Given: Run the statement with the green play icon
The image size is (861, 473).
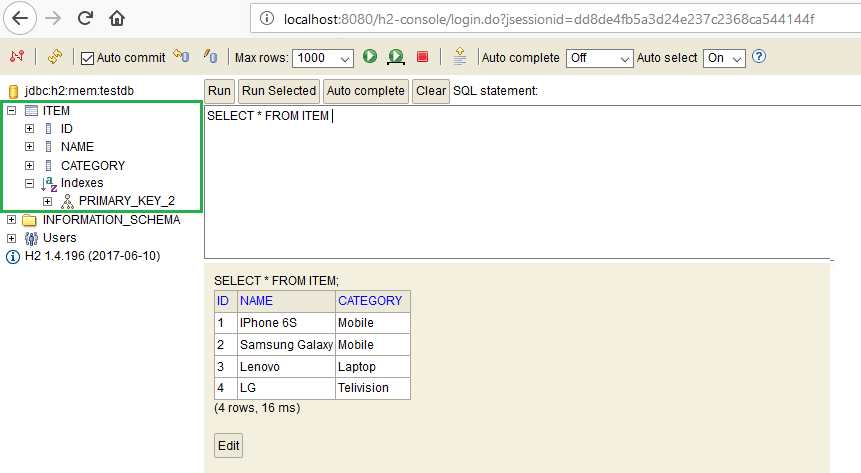Looking at the screenshot, I should [x=370, y=57].
